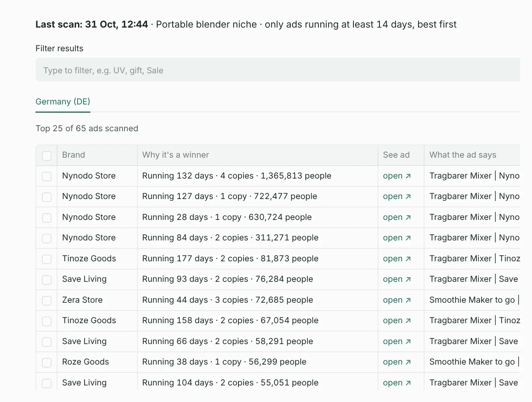
Task: Switch to the Germany (DE) tab
Action: [63, 102]
